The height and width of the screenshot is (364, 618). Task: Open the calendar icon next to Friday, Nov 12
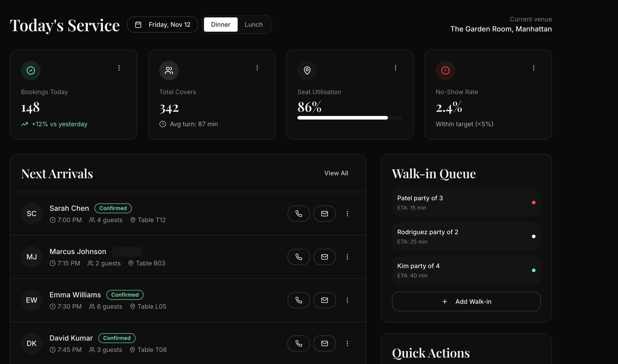click(138, 24)
